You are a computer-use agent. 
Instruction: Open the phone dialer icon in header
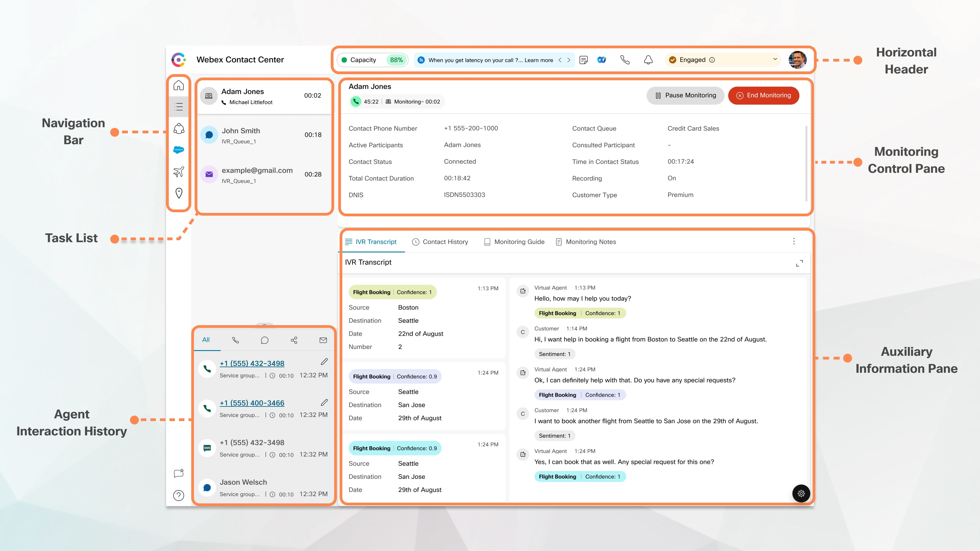(x=624, y=60)
